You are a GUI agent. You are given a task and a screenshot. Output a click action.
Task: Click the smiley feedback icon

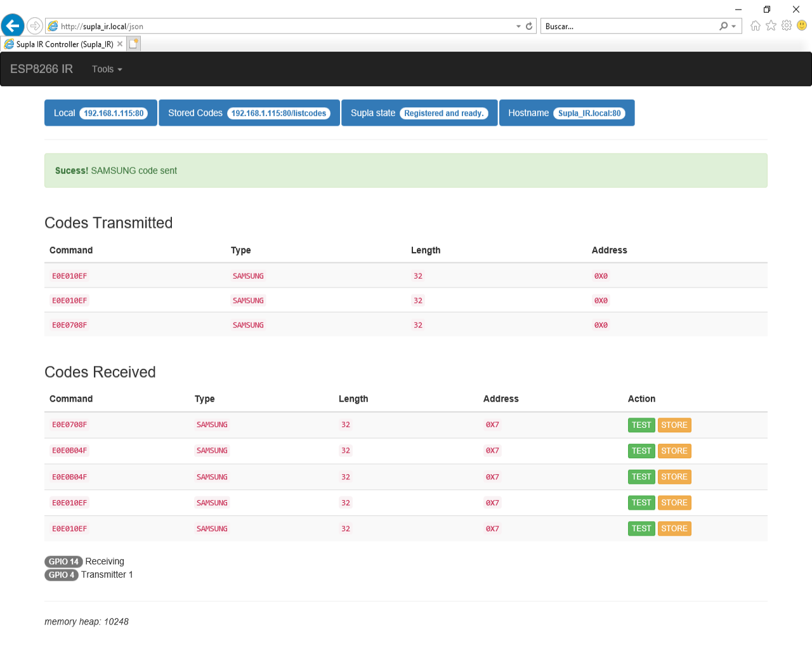point(802,25)
